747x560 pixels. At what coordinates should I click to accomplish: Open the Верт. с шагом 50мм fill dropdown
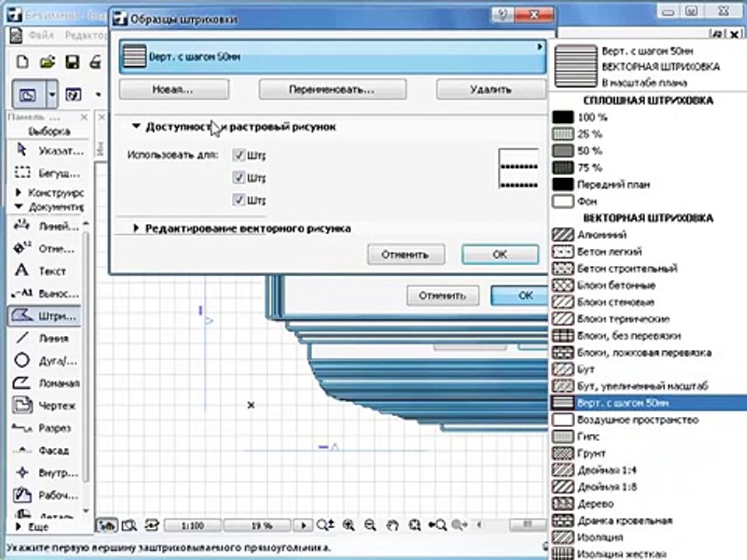pos(332,57)
